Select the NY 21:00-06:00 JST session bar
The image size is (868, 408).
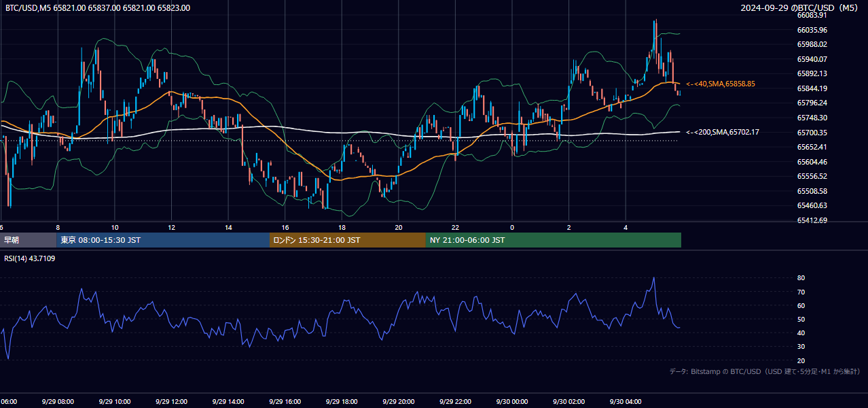click(x=554, y=240)
